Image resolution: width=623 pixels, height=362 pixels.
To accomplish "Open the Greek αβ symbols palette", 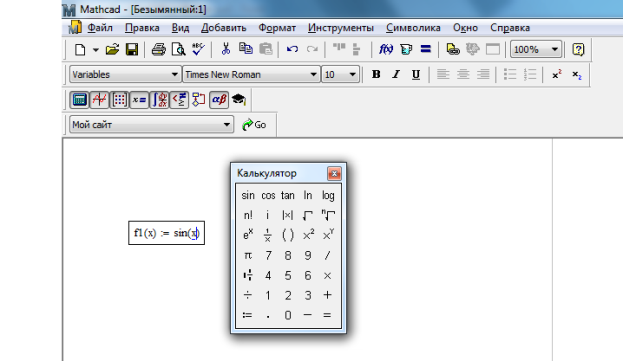I will point(219,100).
